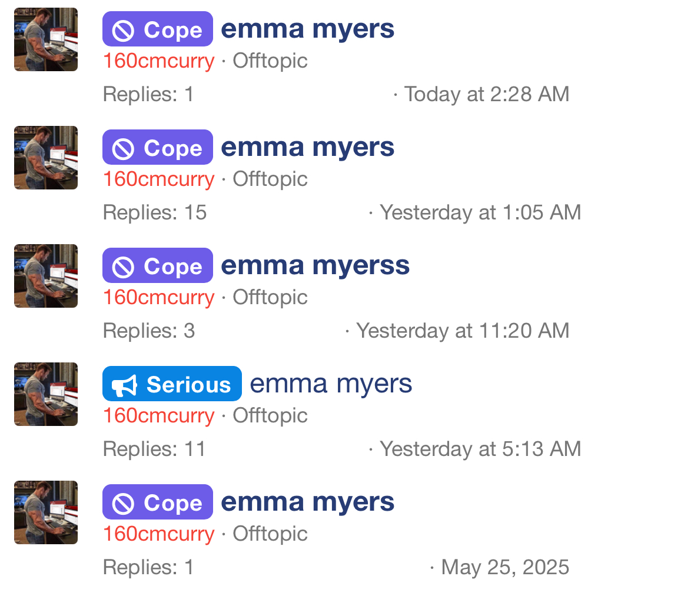Viewport: 694px width, 616px height.
Task: Click the Cope tag beside "emma myerss"
Action: (157, 266)
